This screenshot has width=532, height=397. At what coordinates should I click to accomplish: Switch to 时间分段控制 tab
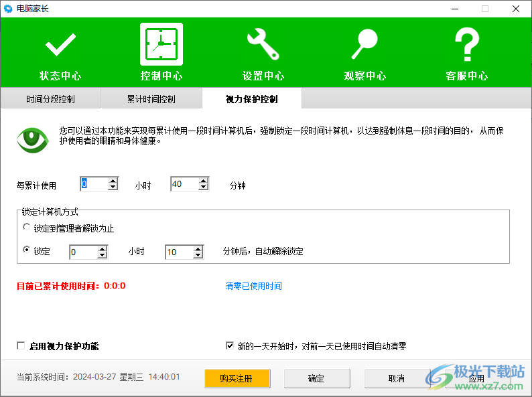(x=50, y=98)
